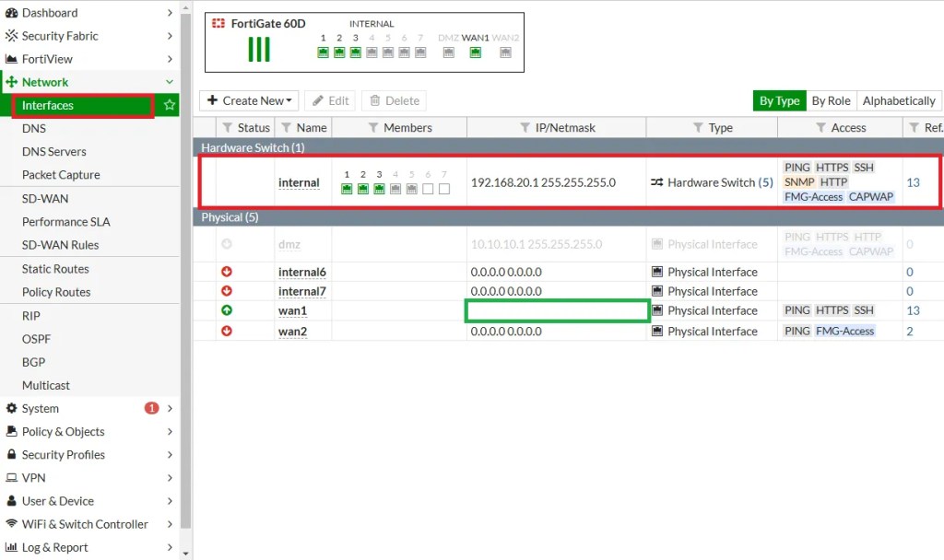Click reference count 13 for wan1

[913, 310]
